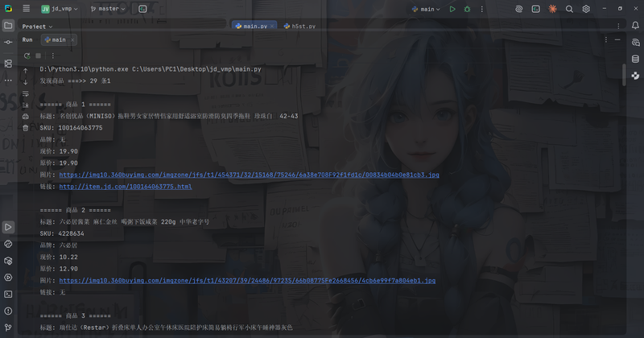644x338 pixels.
Task: Click the Run 'main' play button
Action: click(452, 9)
